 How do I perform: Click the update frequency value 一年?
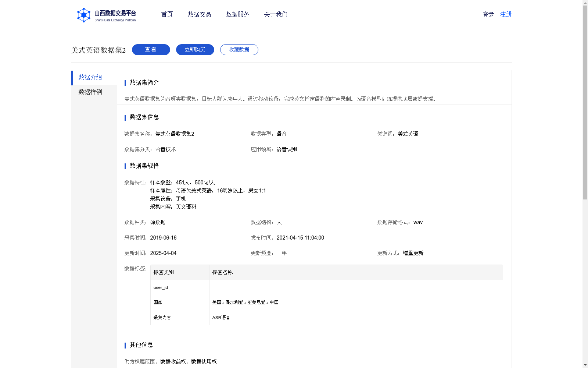282,253
